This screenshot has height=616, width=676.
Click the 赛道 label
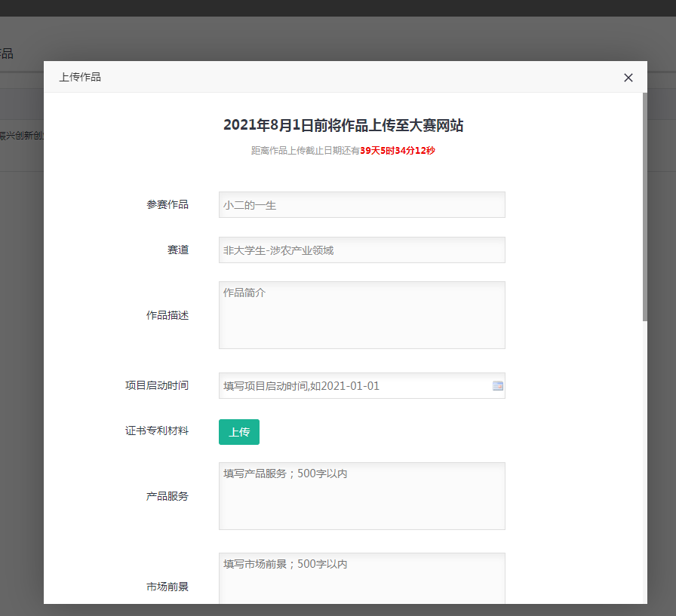[178, 250]
